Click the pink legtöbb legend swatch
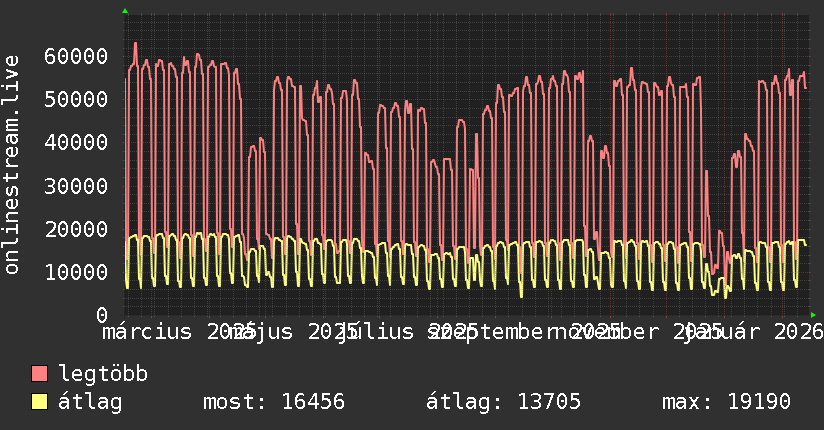This screenshot has height=430, width=824. pos(39,374)
